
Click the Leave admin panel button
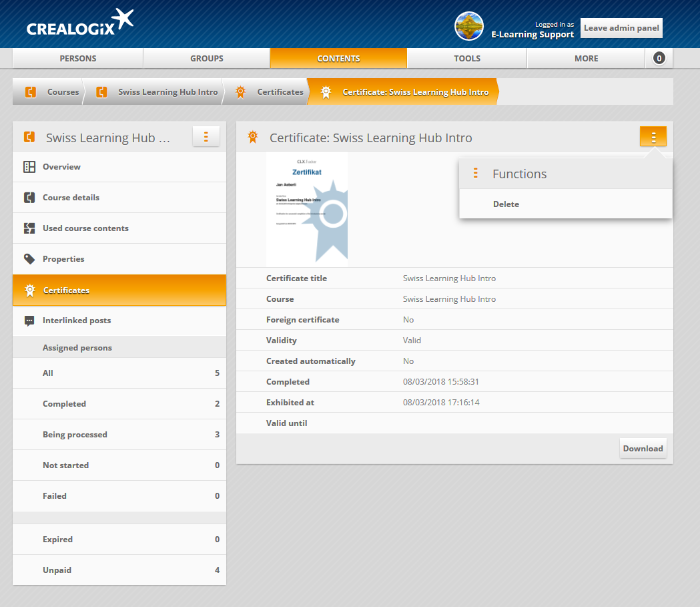pyautogui.click(x=621, y=28)
